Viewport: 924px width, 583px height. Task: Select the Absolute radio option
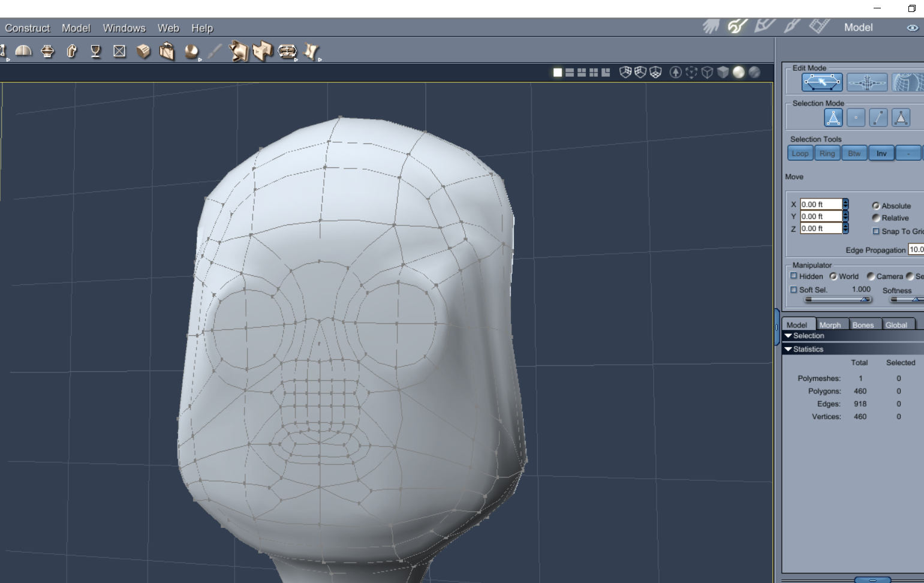pyautogui.click(x=875, y=206)
